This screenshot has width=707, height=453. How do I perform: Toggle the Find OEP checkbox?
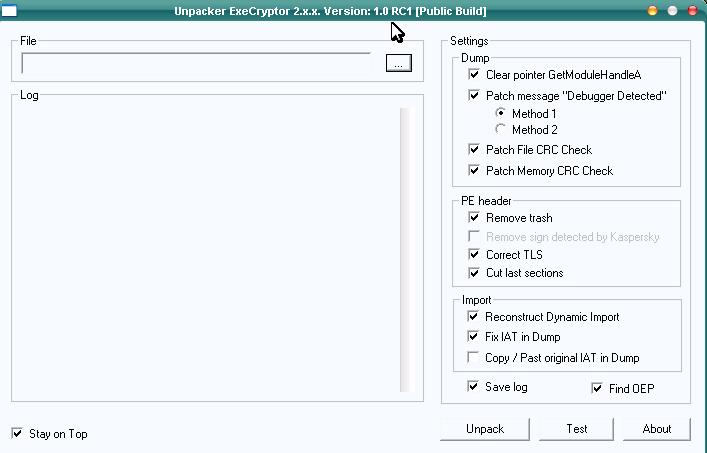(x=597, y=388)
